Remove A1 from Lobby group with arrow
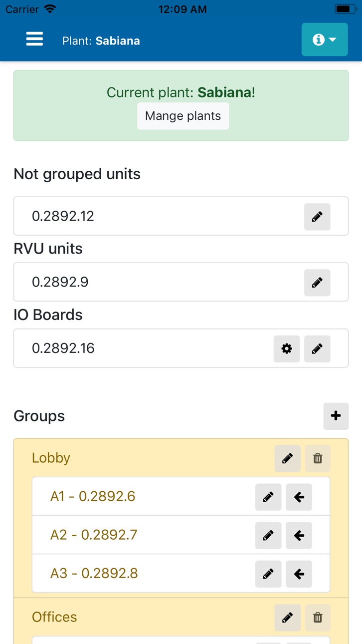The height and width of the screenshot is (644, 362). coord(299,497)
